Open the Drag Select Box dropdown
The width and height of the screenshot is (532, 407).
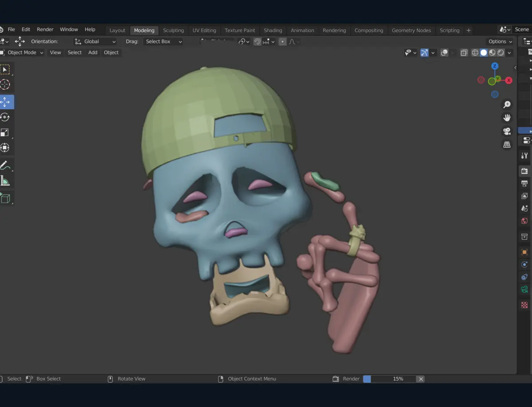(164, 42)
